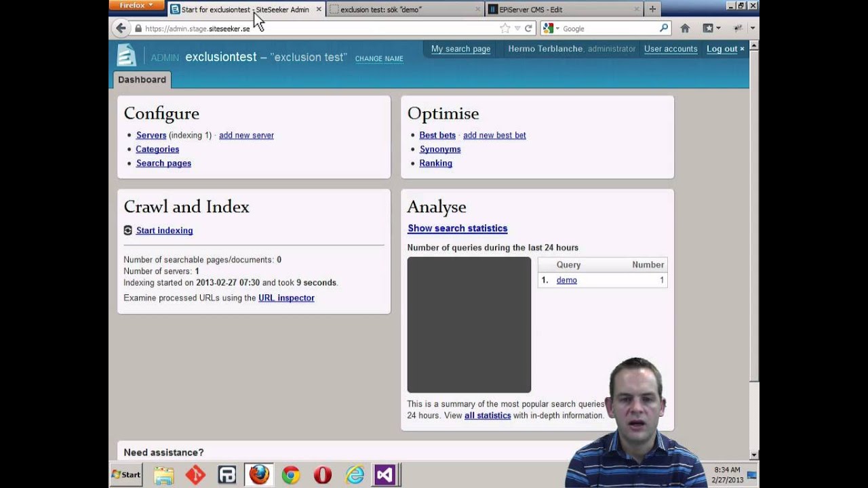Expand the toolbar overflow arrow at far right
Screen dimensions: 868x488
coord(753,28)
